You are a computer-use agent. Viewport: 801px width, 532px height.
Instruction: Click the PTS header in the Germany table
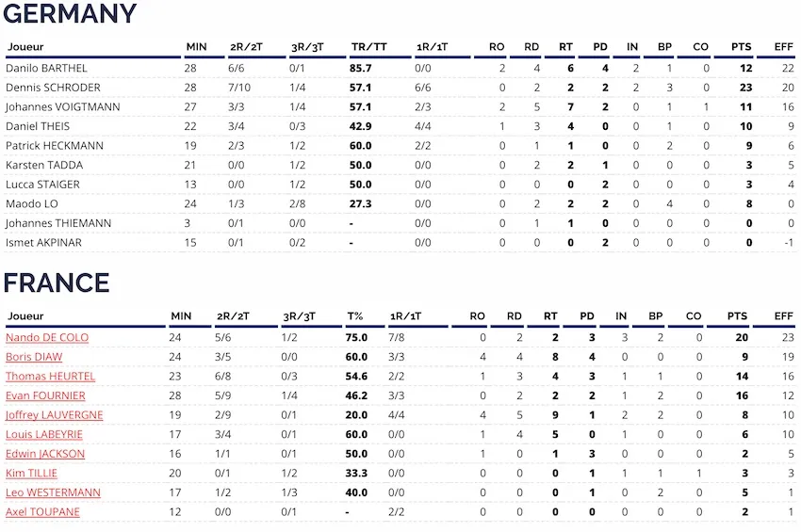(741, 47)
